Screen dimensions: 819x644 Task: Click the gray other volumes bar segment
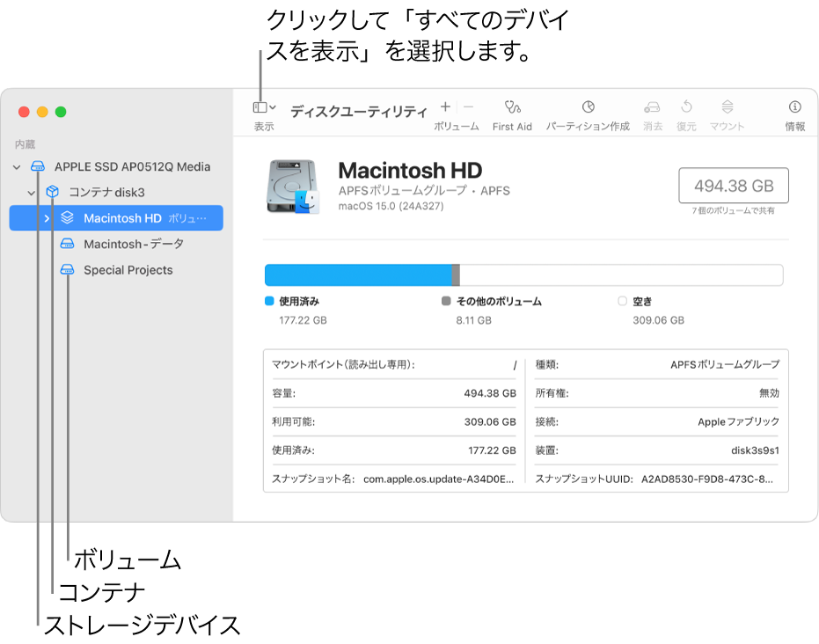click(x=456, y=275)
